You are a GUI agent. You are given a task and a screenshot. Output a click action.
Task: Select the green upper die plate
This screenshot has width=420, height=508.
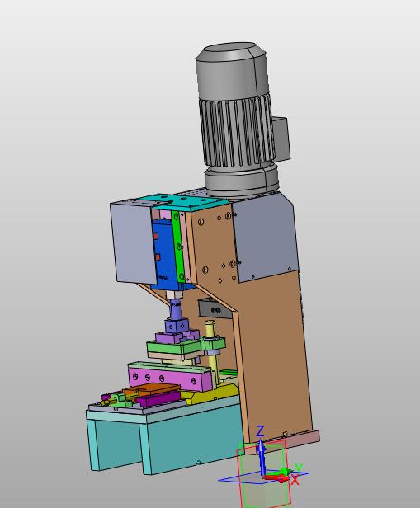(177, 346)
